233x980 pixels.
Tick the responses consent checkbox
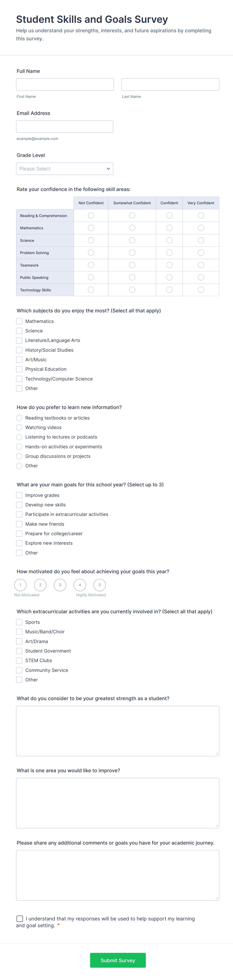click(20, 919)
